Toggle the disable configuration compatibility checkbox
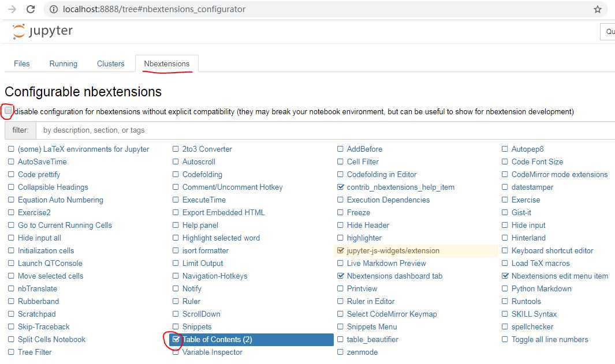The image size is (615, 364). [8, 111]
